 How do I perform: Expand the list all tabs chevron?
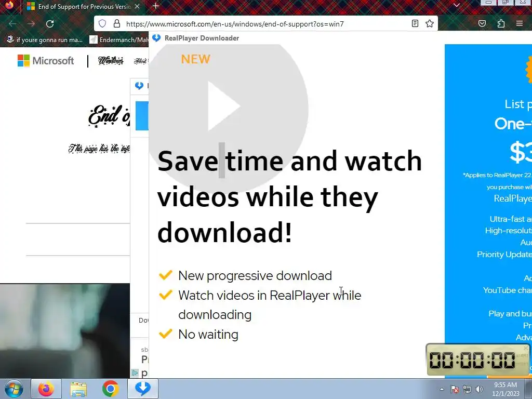pos(457,5)
